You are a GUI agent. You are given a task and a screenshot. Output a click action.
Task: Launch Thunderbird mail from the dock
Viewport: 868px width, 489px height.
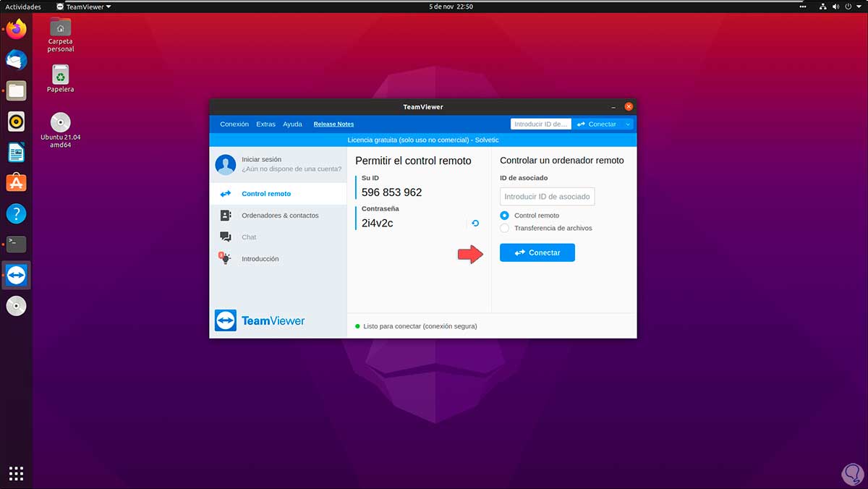point(16,59)
